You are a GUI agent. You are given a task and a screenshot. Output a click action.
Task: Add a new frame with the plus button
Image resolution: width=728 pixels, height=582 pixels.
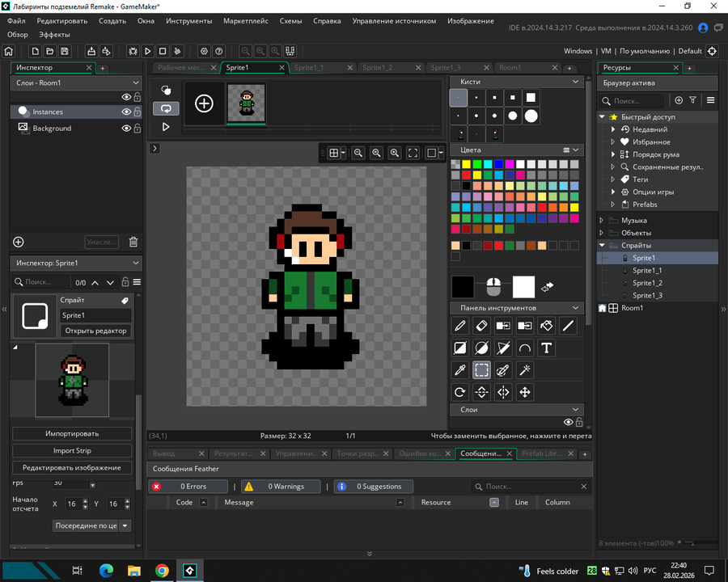click(x=204, y=103)
